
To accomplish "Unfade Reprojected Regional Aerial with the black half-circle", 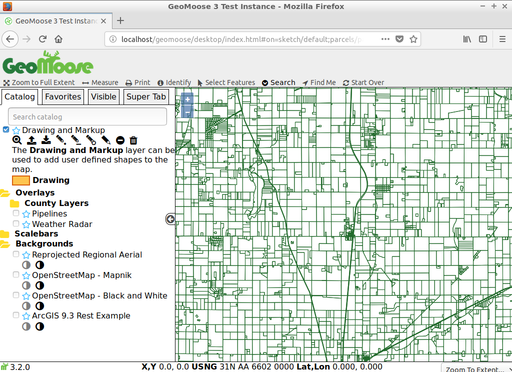I will point(40,265).
